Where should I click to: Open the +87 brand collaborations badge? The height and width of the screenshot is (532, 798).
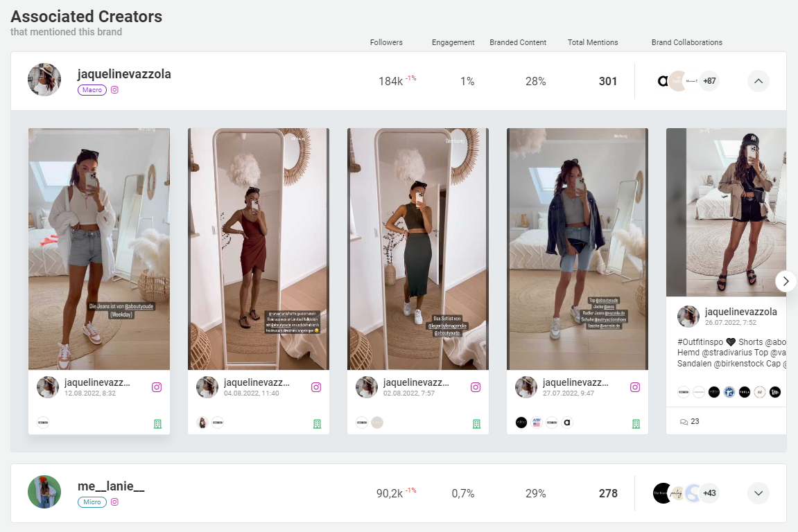click(x=709, y=81)
